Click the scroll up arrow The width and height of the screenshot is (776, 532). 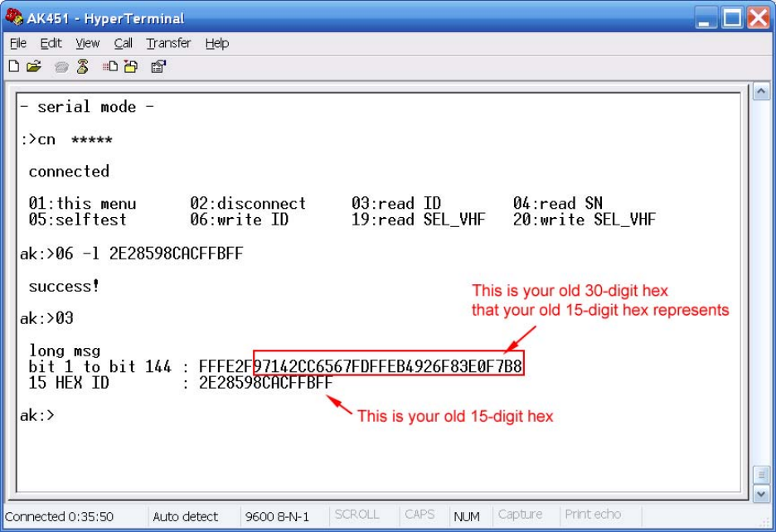[760, 89]
